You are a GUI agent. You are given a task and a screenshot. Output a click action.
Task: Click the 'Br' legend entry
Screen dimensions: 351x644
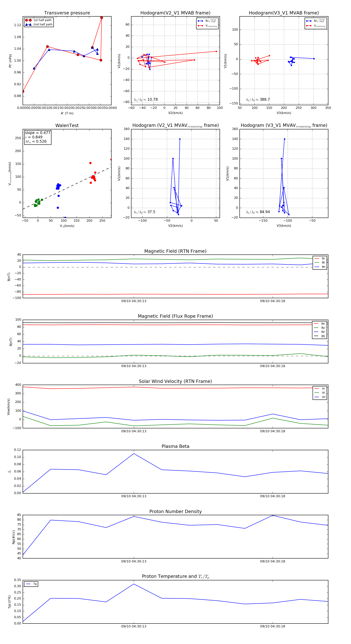click(x=320, y=259)
